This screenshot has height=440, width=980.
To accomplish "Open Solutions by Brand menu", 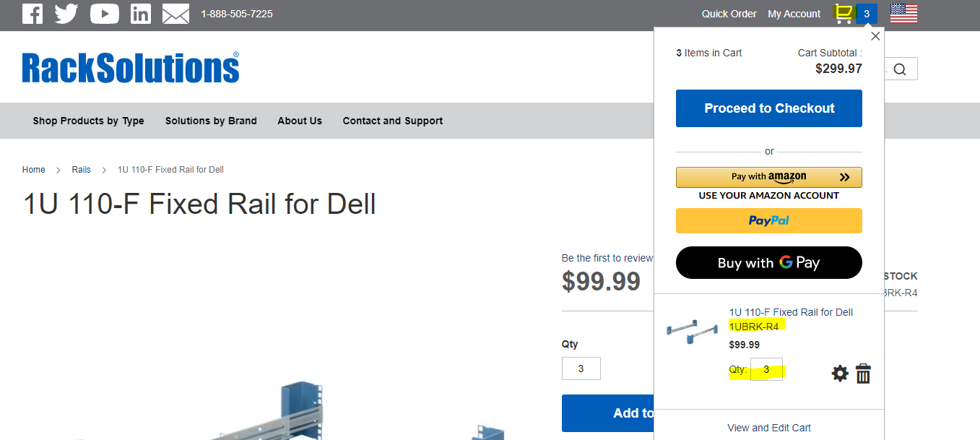I will (211, 121).
